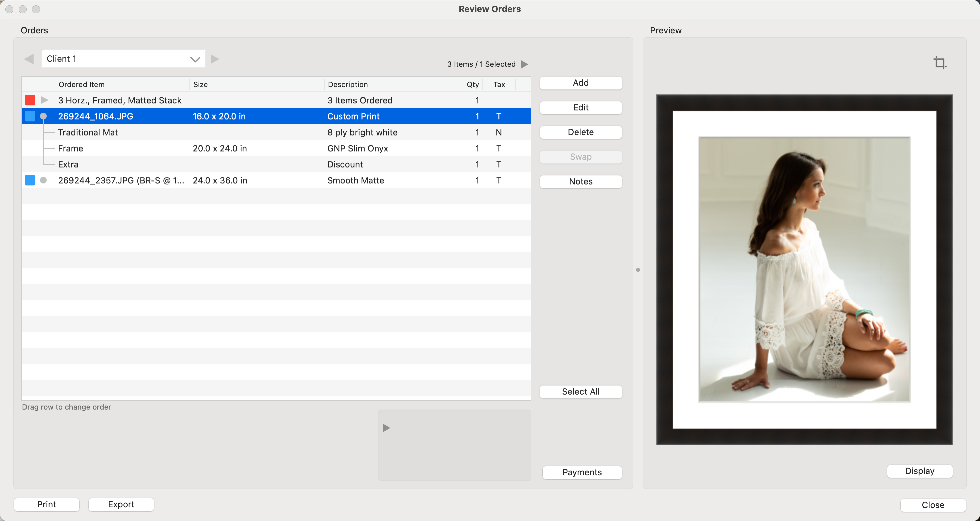Click the play triangle in the lower gray panel

[386, 428]
